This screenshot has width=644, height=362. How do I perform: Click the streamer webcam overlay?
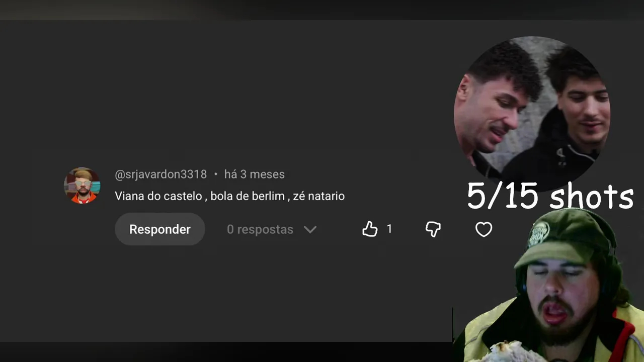[548, 285]
